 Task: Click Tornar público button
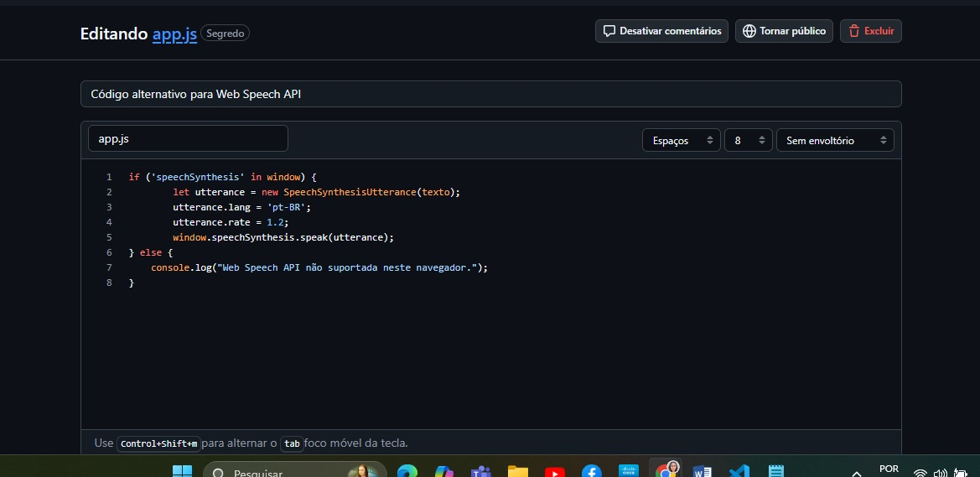784,31
